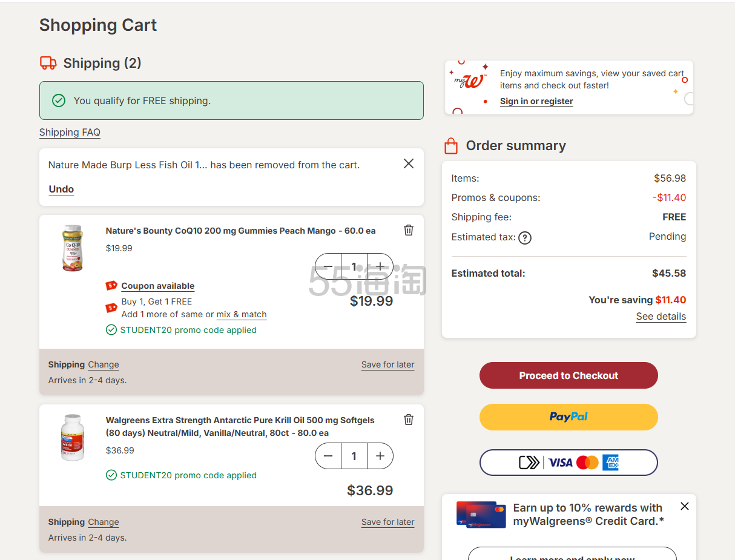735x560 pixels.
Task: Choose the Visa/Mastercard/Amex click-to-pay button
Action: click(x=569, y=463)
